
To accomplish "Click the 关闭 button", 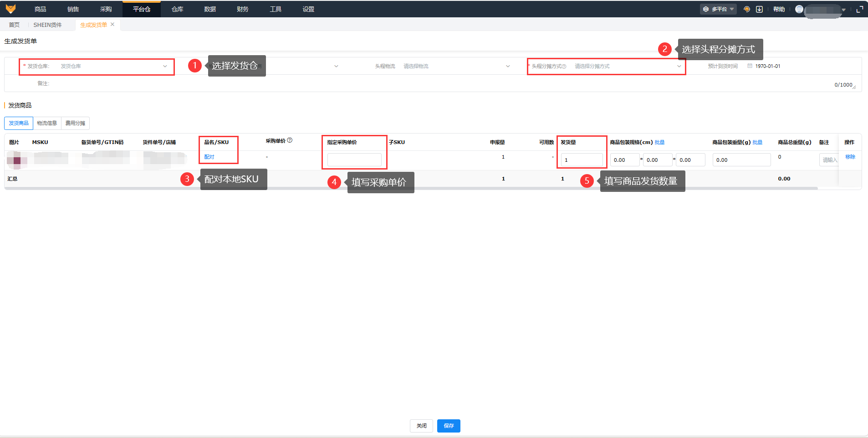I will (422, 426).
